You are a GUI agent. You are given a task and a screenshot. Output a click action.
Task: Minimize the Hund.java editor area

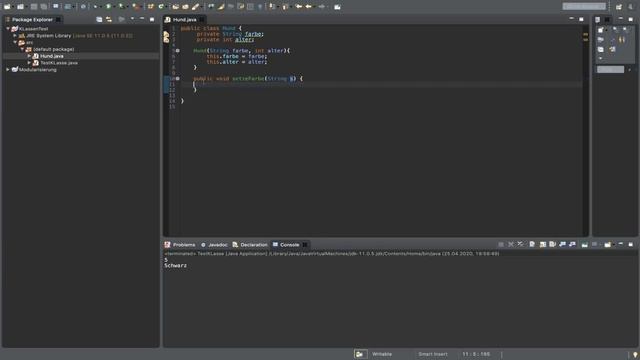pyautogui.click(x=571, y=19)
